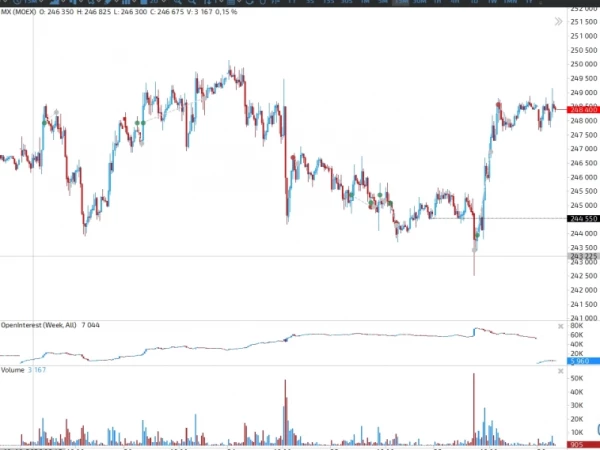
Task: Click the 242 000 price axis label
Action: (x=584, y=290)
